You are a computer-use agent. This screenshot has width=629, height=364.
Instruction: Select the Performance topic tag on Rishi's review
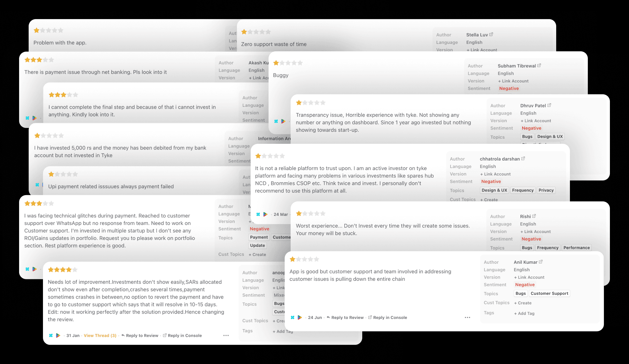coord(576,248)
